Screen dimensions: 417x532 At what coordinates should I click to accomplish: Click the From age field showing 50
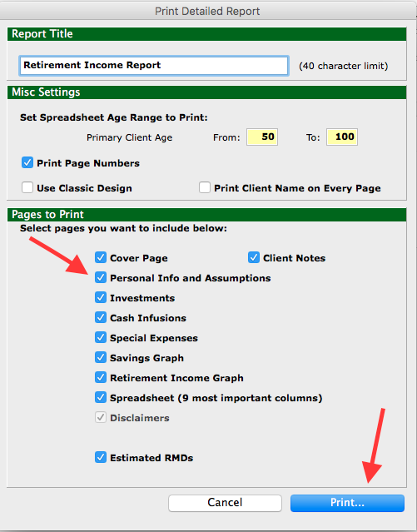(x=262, y=137)
